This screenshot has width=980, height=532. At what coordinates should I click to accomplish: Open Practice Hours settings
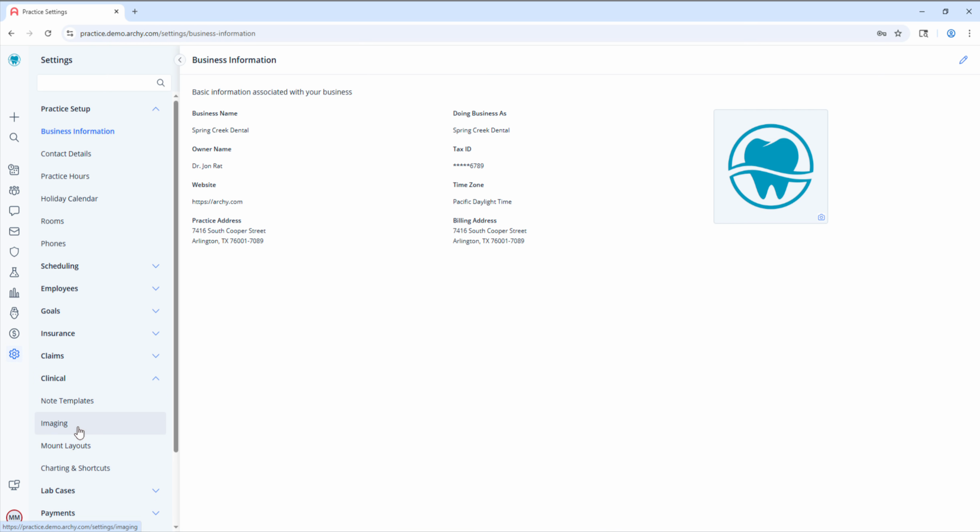[65, 176]
